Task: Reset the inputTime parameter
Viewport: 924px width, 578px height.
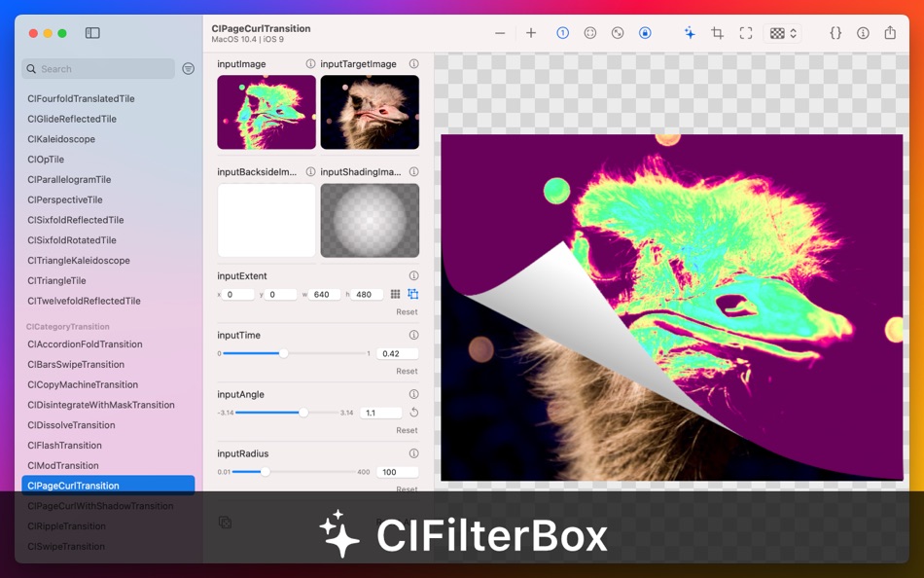Action: (407, 371)
